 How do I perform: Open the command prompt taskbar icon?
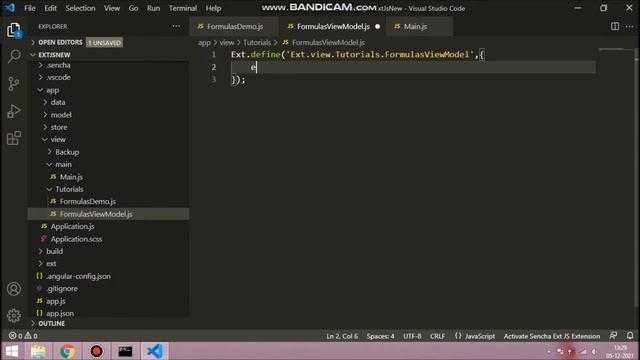coord(125,351)
